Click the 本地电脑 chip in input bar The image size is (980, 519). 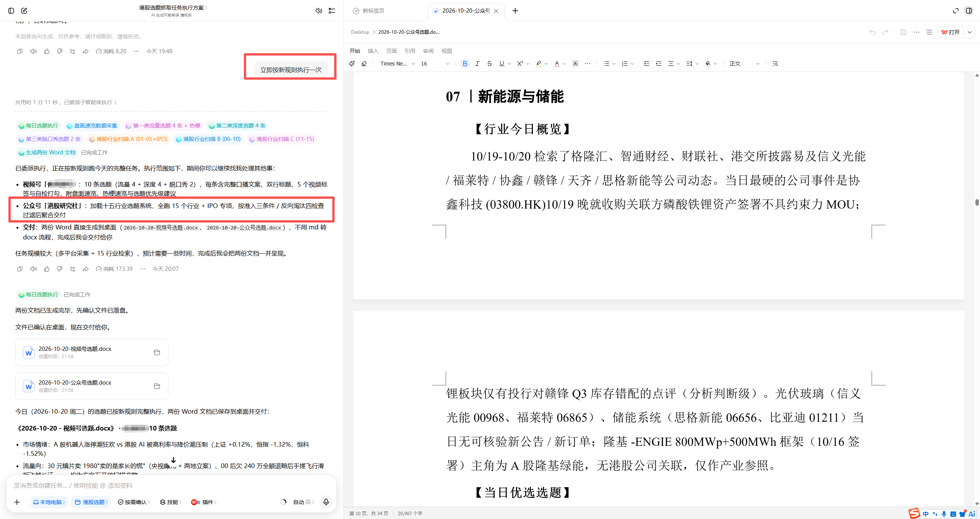point(49,502)
